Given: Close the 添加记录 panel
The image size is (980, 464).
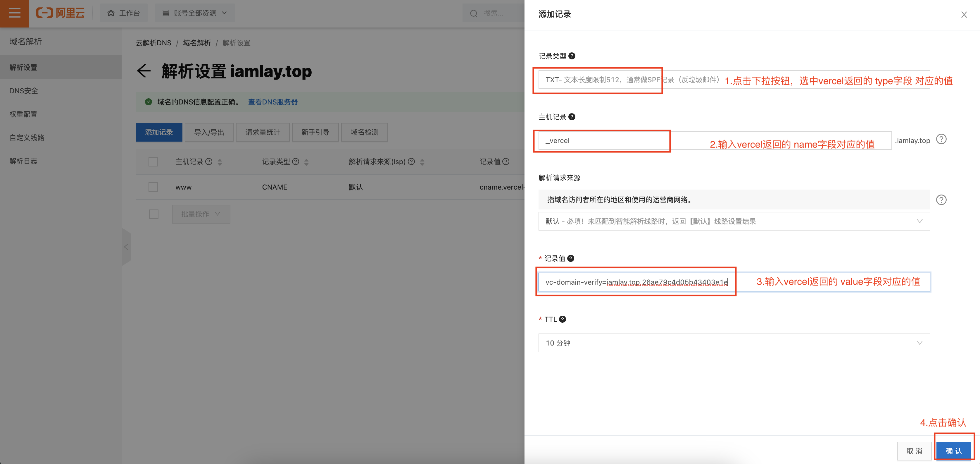Looking at the screenshot, I should pyautogui.click(x=964, y=15).
